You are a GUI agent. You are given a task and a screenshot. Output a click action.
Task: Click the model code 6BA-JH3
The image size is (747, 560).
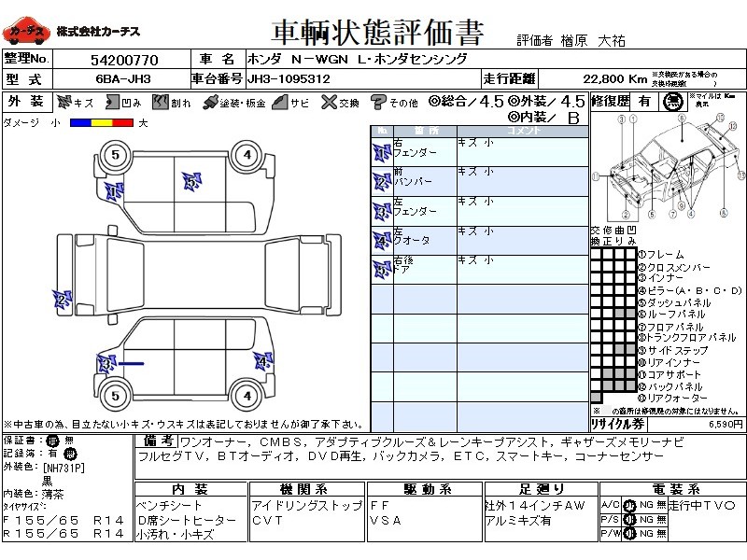(123, 79)
